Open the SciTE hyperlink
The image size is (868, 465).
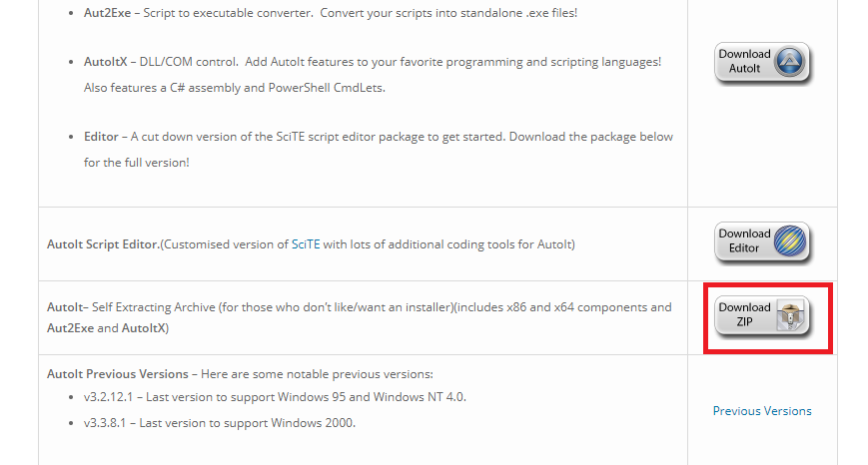pyautogui.click(x=304, y=244)
